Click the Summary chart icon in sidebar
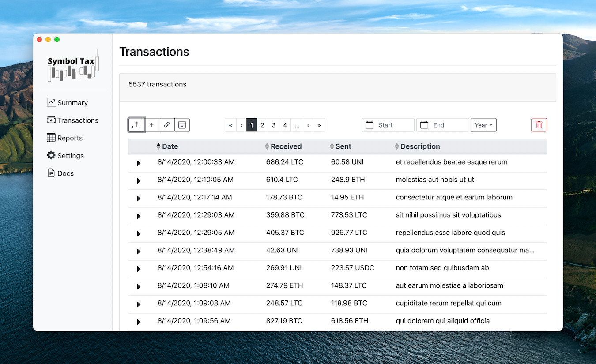This screenshot has height=364, width=596. [x=51, y=102]
